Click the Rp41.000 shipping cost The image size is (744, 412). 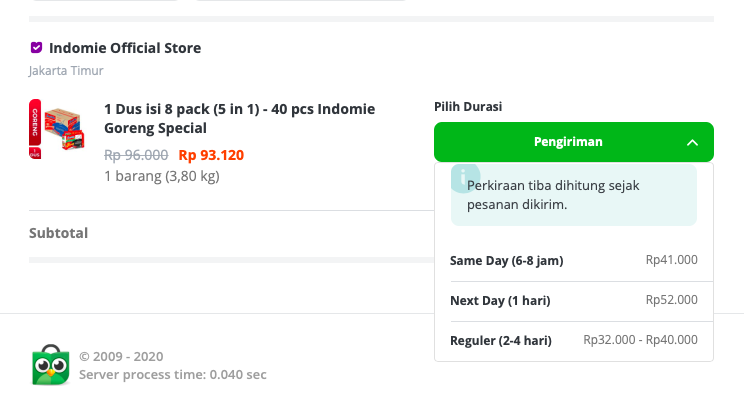[671, 260]
